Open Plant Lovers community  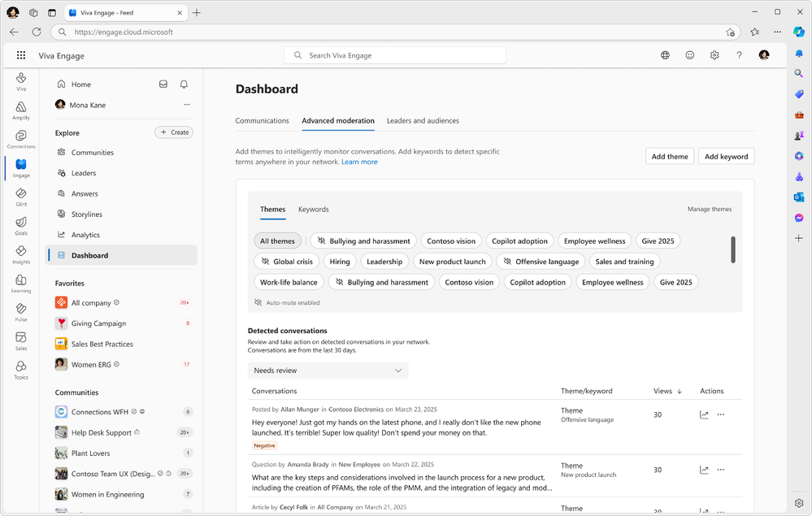point(121,453)
